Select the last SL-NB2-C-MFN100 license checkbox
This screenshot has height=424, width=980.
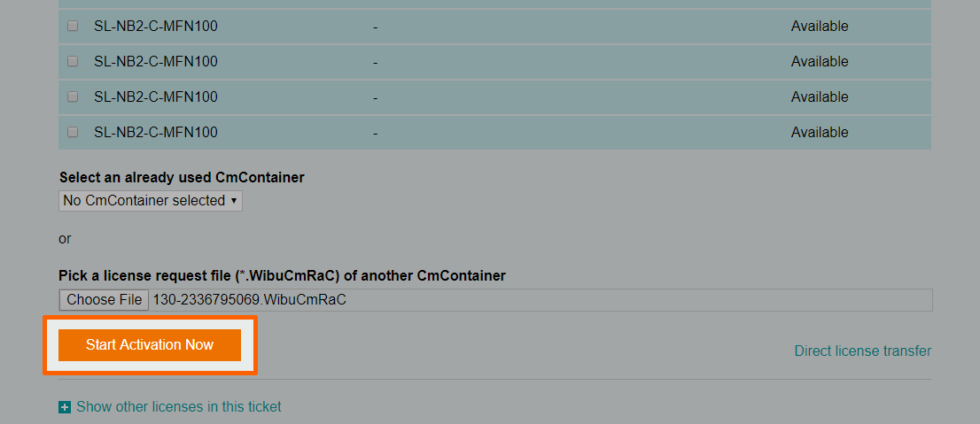pyautogui.click(x=73, y=132)
